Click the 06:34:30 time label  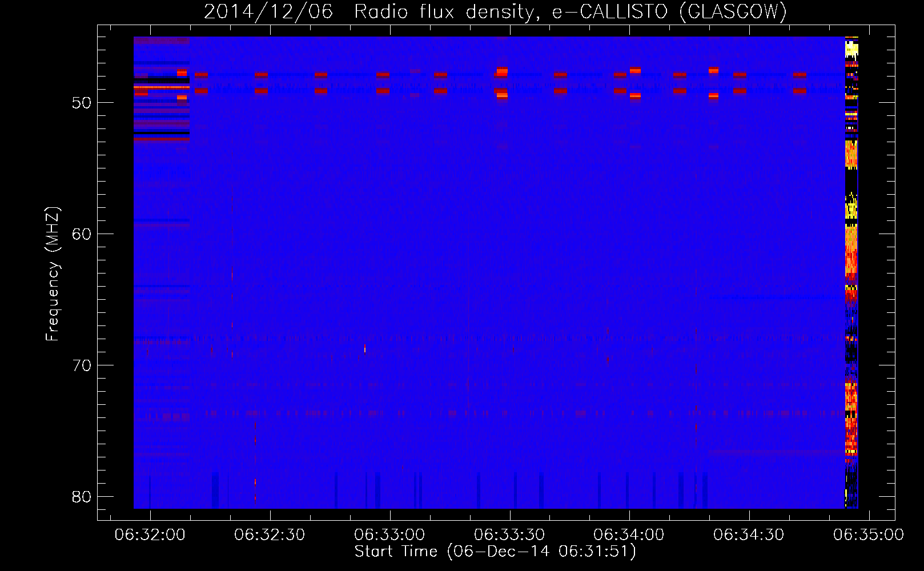coord(749,535)
